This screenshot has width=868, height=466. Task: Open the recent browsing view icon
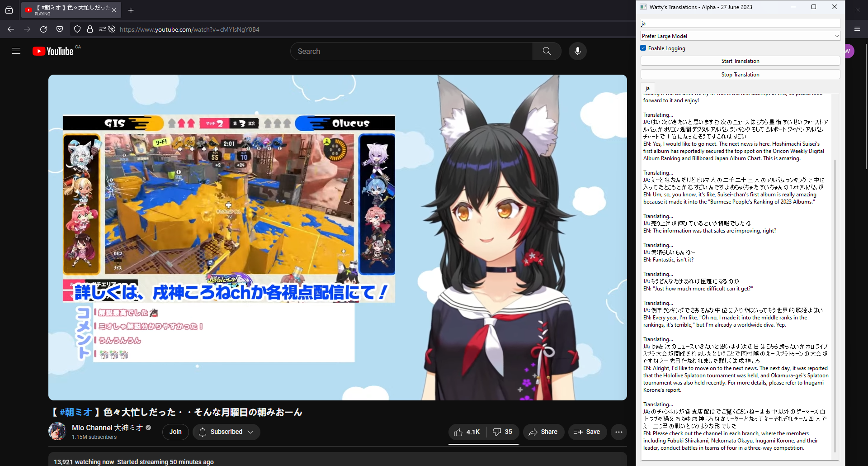[x=9, y=10]
